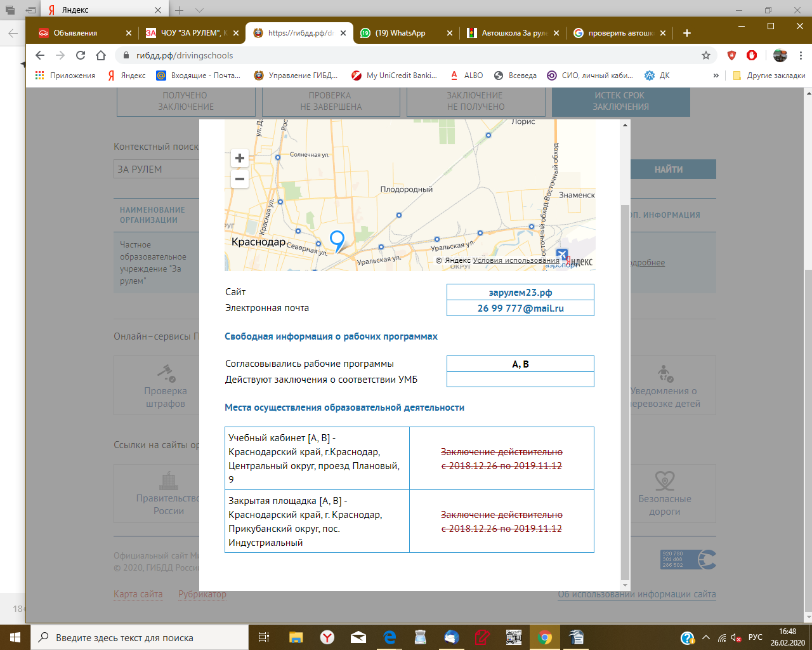Toggle the ПРОВЕРКА НЕ ЗАВЕРШЕНА filter

tap(331, 102)
